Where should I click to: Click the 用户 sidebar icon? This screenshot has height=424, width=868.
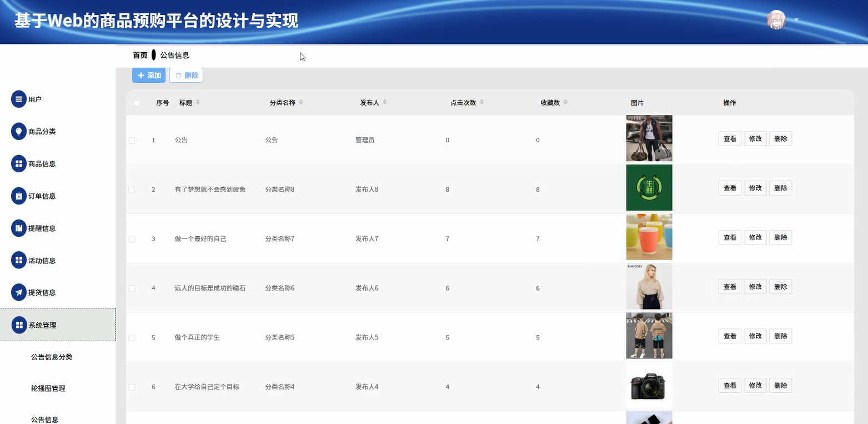tap(19, 99)
